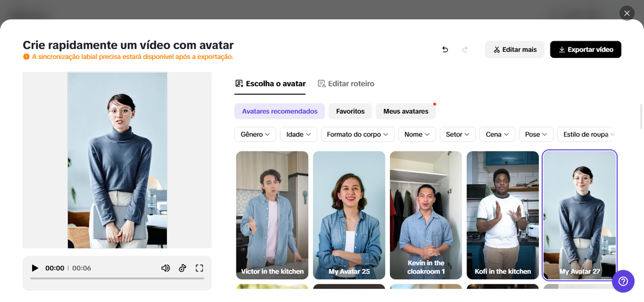Image resolution: width=644 pixels, height=302 pixels.
Task: Mute the preview volume icon
Action: pos(166,268)
